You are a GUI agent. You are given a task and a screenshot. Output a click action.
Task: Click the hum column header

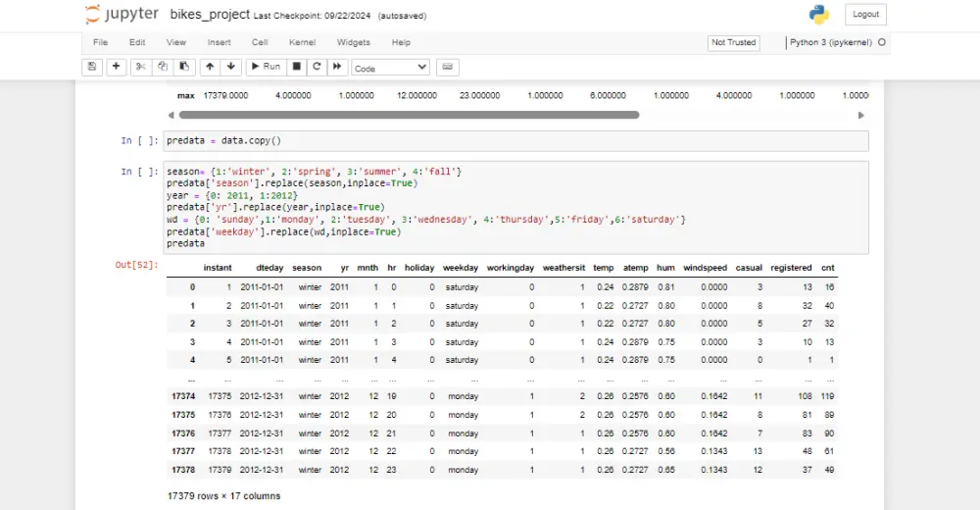[x=665, y=268]
